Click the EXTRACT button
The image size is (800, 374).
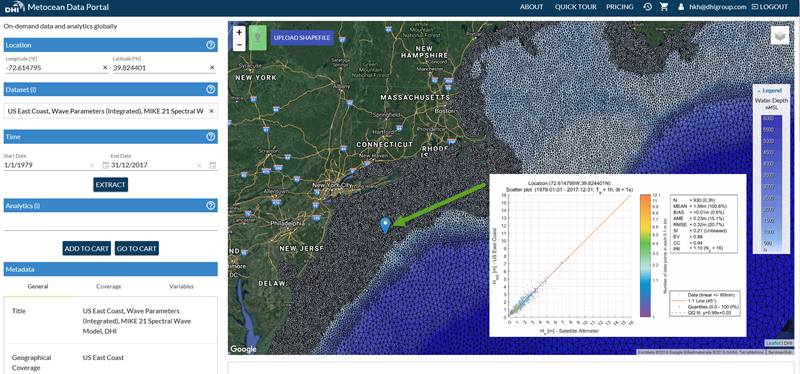(111, 185)
